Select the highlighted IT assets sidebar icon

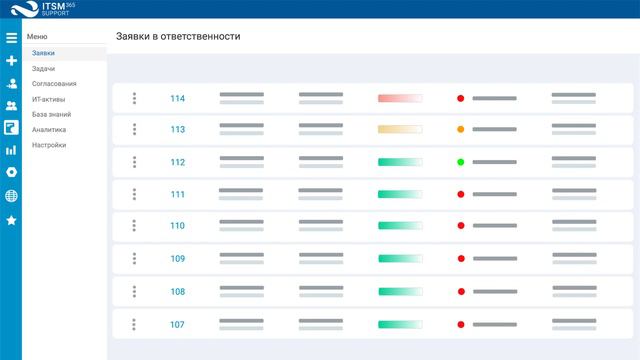pyautogui.click(x=11, y=128)
